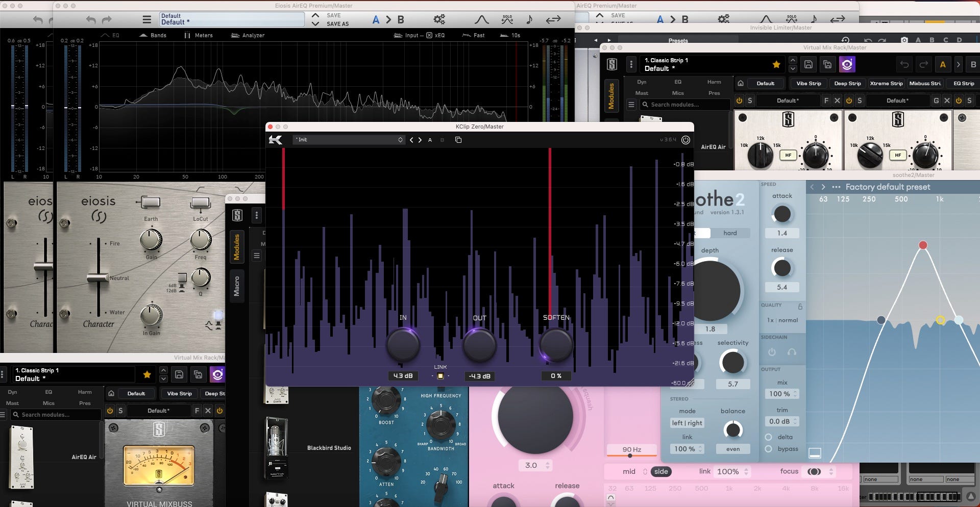This screenshot has width=980, height=507.
Task: Toggle power of first module in top Virtual Mix Rack
Action: click(x=739, y=100)
